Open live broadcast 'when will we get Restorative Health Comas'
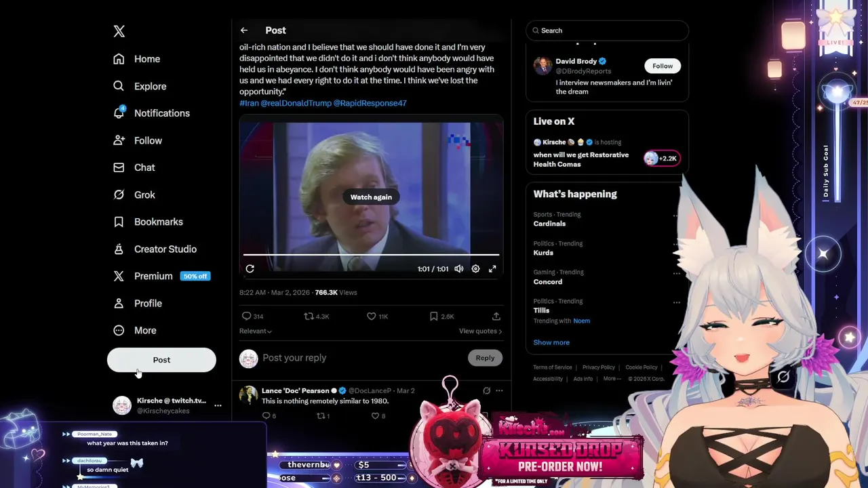This screenshot has height=488, width=868. point(580,159)
